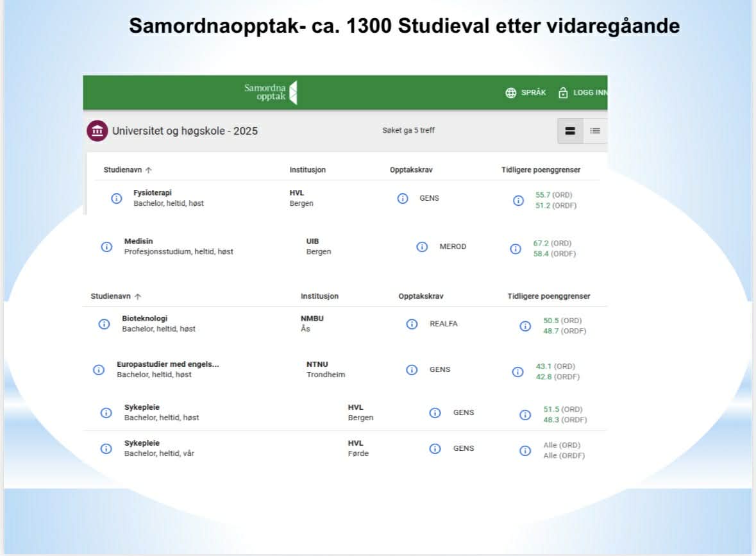Click the Tidligere poenggrenser header in lower table
The height and width of the screenshot is (556, 756).
[x=548, y=296]
